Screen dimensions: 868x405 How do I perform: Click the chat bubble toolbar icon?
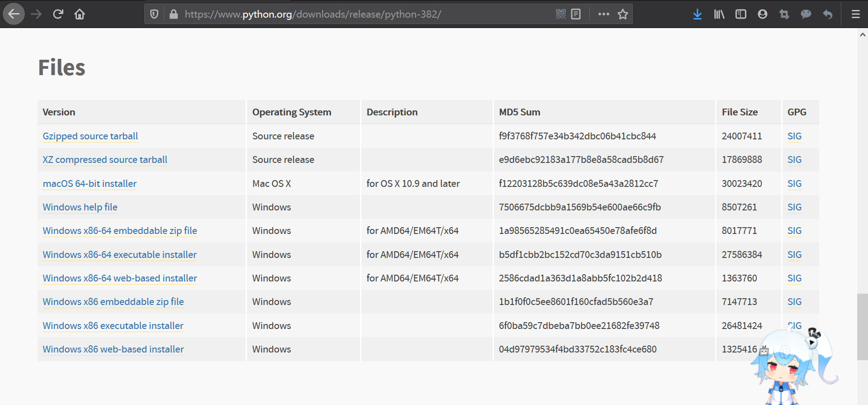point(806,14)
